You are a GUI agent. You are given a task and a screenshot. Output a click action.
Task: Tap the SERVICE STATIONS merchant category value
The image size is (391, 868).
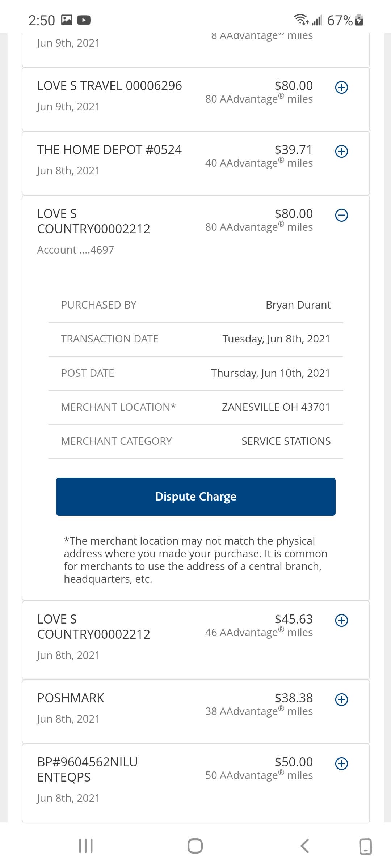tap(286, 441)
